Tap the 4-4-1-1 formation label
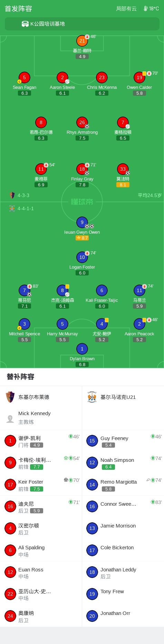164x644 pixels. tap(26, 208)
